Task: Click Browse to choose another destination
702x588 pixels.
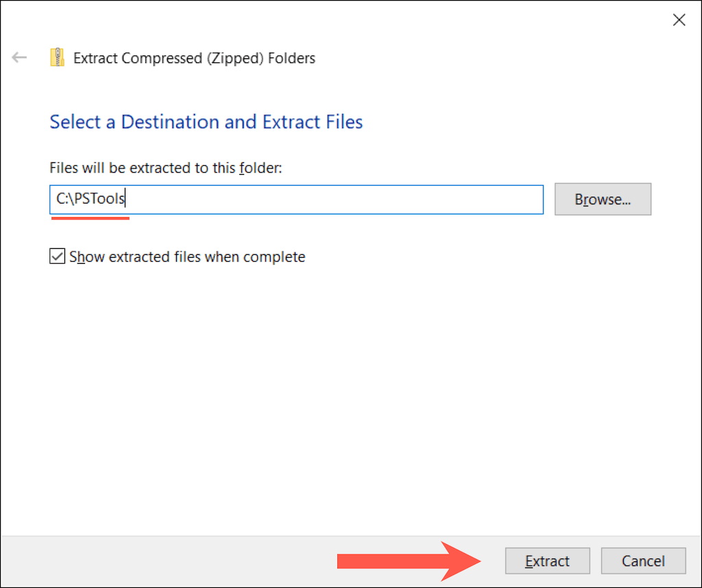Action: click(602, 199)
